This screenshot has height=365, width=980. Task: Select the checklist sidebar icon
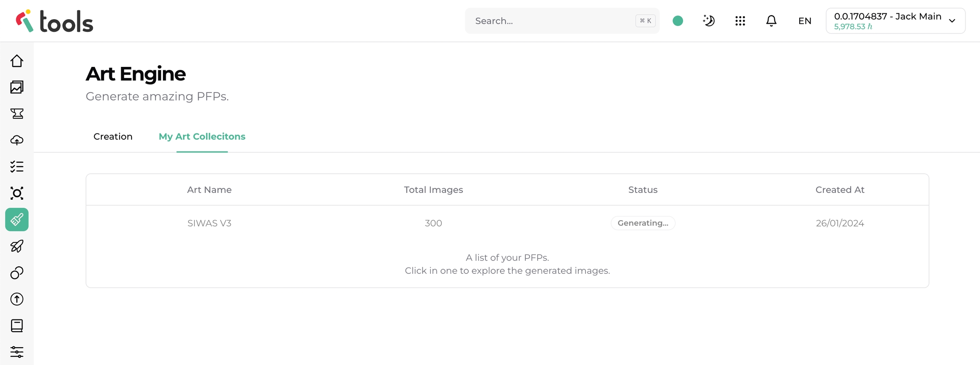[17, 167]
